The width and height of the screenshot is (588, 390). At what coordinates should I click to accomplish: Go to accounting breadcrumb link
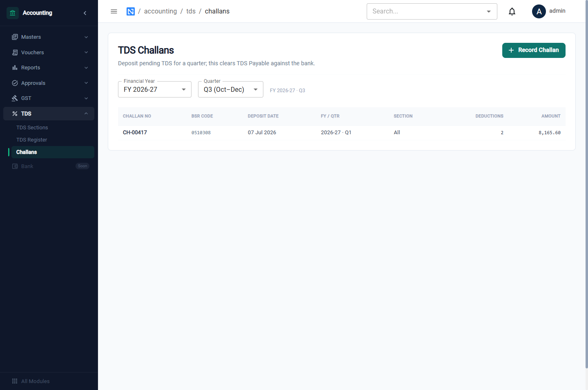click(x=160, y=11)
